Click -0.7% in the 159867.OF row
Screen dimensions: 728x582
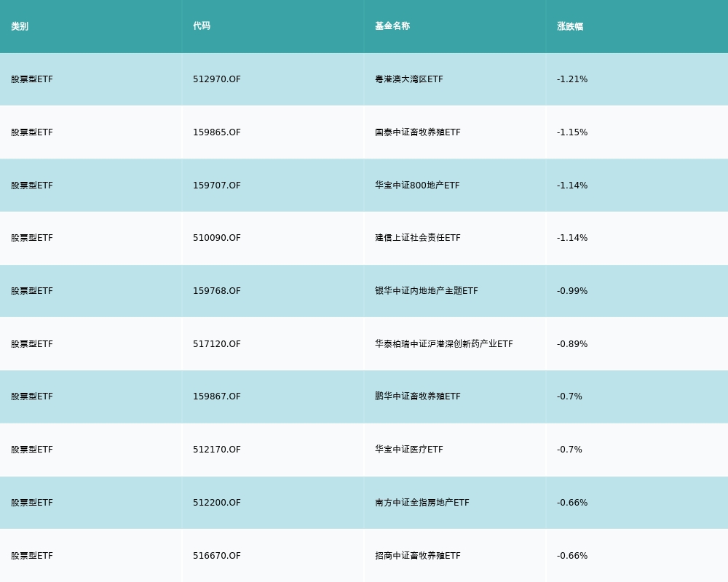pyautogui.click(x=569, y=396)
